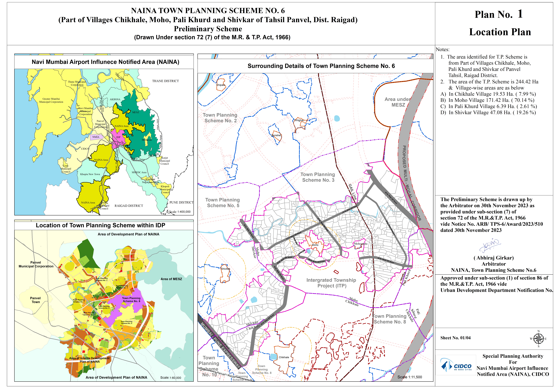Click the 'Scale:1:400,000' text
Screen dimensions: 554x392
click(180, 212)
